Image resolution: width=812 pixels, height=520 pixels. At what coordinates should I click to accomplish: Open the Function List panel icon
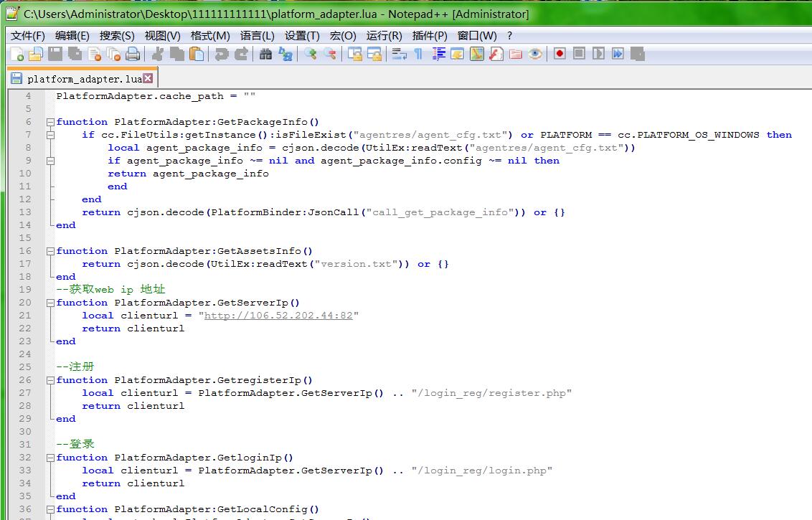coord(496,54)
